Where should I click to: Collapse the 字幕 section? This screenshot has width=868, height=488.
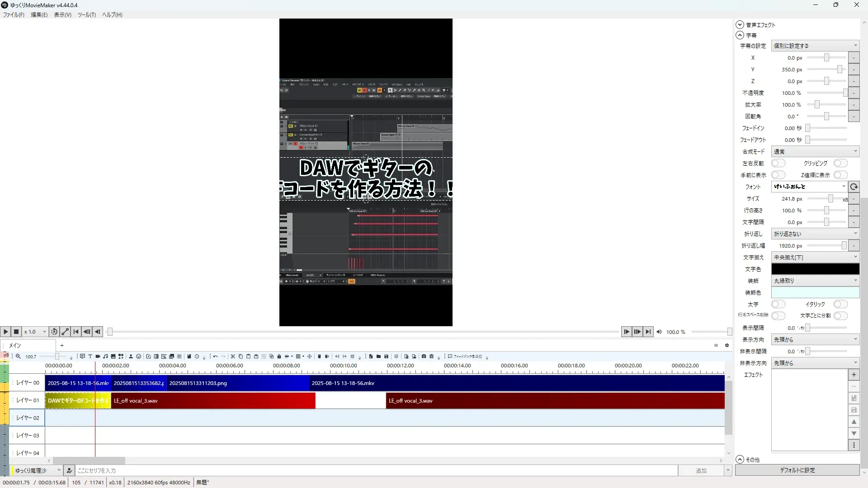pos(740,35)
